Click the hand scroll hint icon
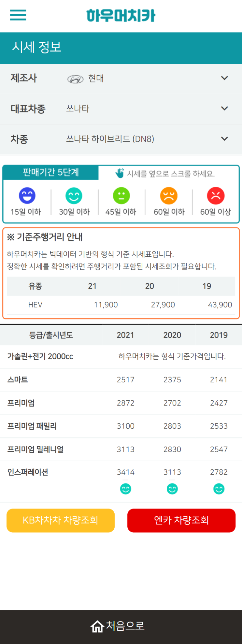The image size is (242, 644). [x=120, y=173]
